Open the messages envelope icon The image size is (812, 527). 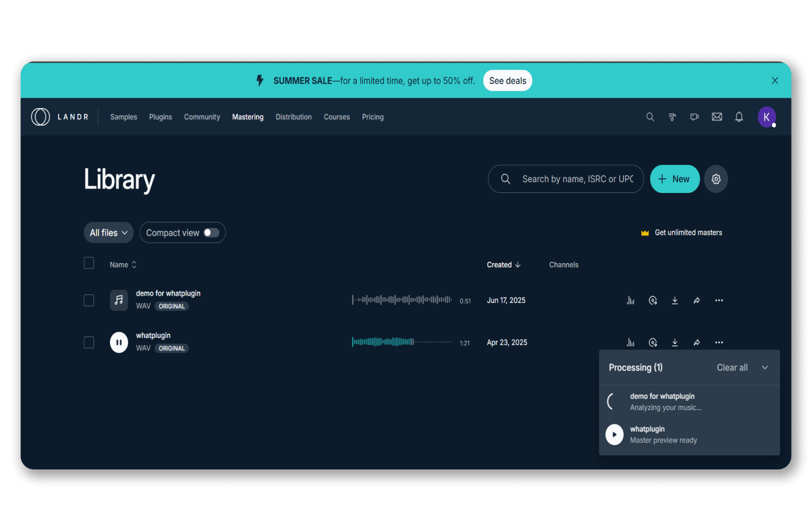(x=717, y=117)
